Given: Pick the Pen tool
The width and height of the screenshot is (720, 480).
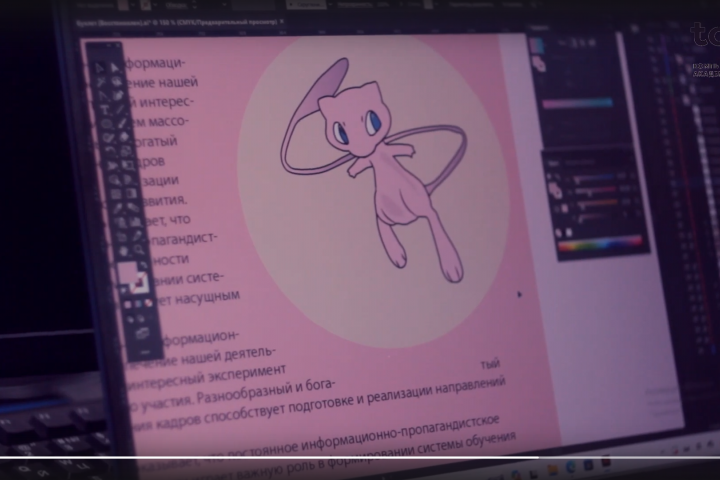Looking at the screenshot, I should [103, 96].
